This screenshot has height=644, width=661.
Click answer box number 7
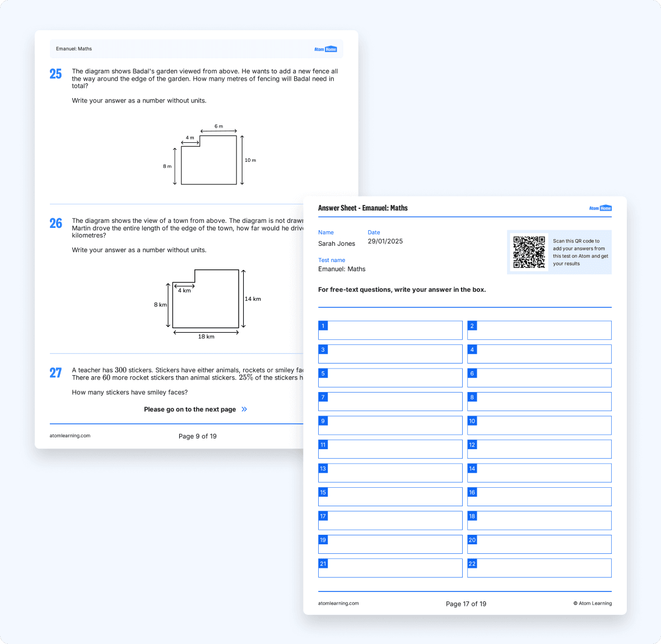coord(390,402)
